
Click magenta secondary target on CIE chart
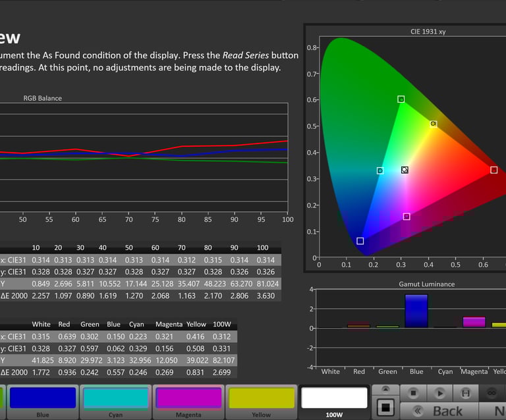407,217
